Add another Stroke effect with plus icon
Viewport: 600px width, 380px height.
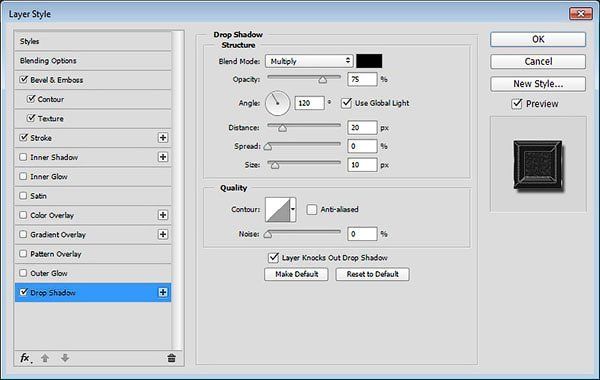163,138
